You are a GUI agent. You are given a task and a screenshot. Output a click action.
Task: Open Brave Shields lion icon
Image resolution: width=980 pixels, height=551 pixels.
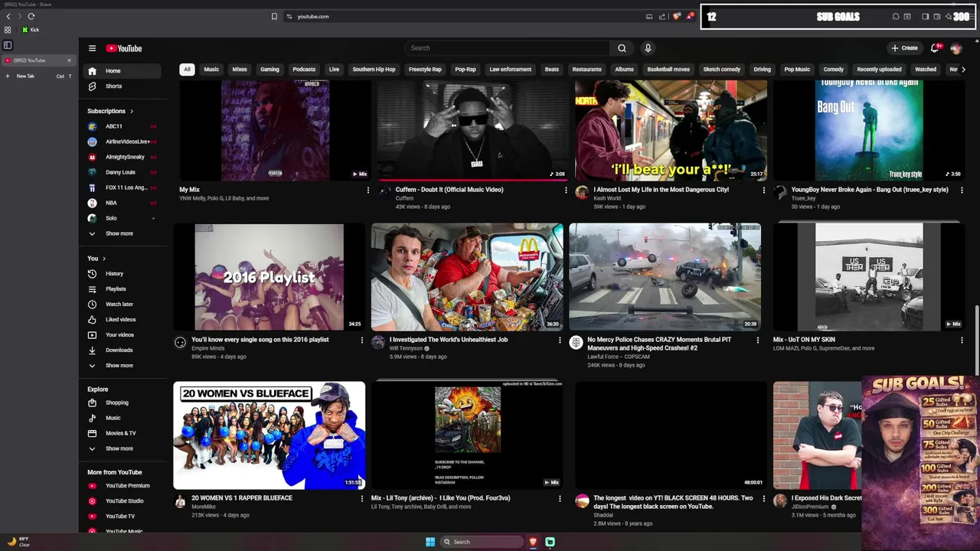click(676, 16)
